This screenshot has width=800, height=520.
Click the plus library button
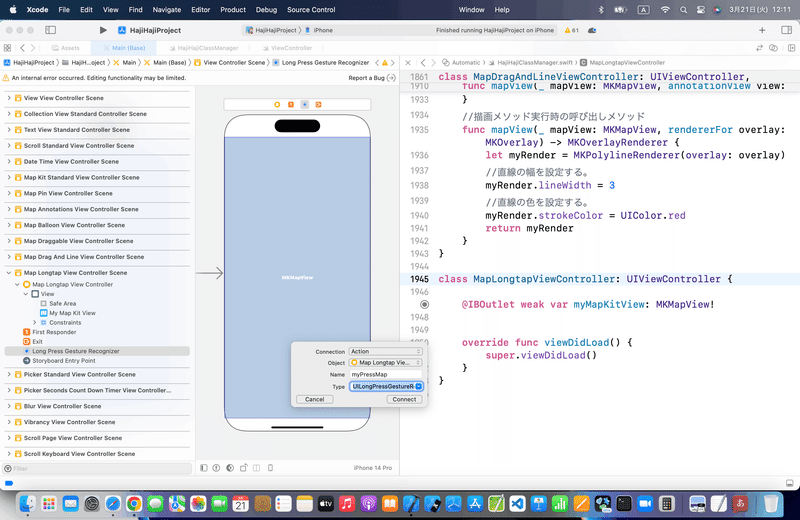(762, 30)
